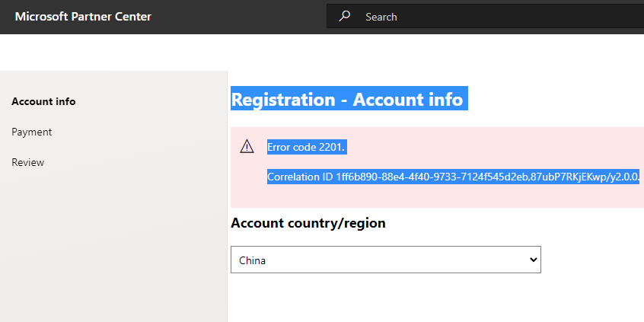Viewport: 644px width, 322px height.
Task: Open the Account country/region dropdown
Action: (x=386, y=260)
